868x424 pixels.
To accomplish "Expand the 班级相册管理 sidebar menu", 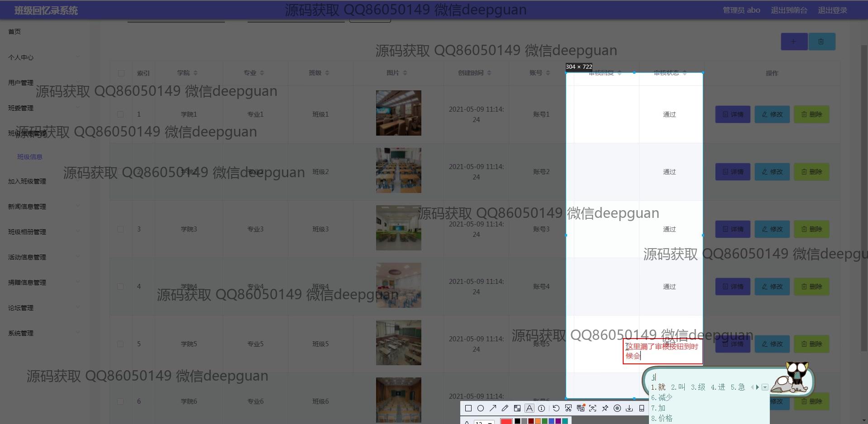I will click(x=44, y=232).
